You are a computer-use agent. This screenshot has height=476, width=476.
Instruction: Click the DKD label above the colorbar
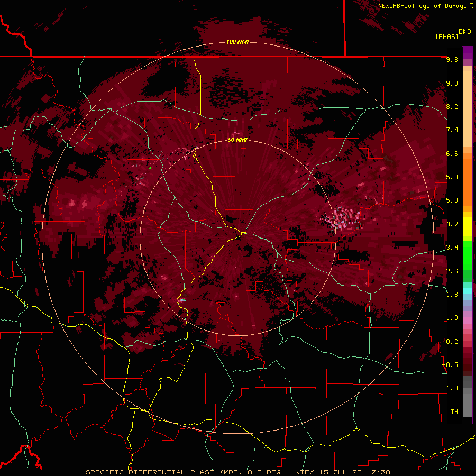coord(465,32)
